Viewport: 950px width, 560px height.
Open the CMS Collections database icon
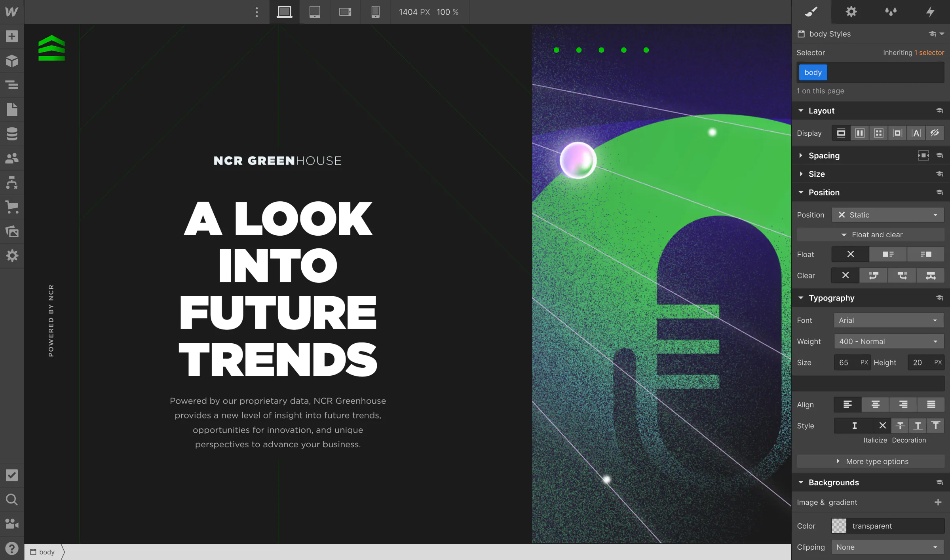(x=12, y=134)
